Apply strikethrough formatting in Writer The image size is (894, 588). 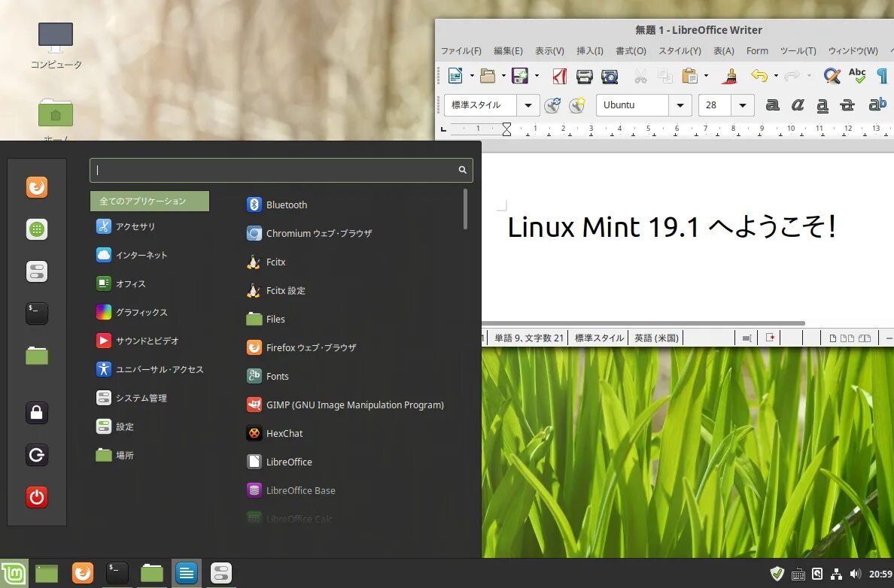847,105
